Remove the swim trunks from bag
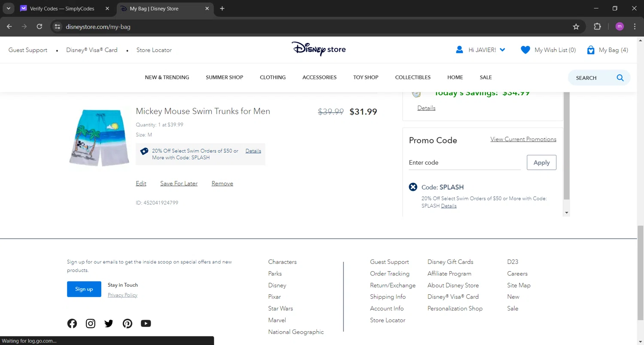Viewport: 644px width, 345px height. click(x=222, y=184)
